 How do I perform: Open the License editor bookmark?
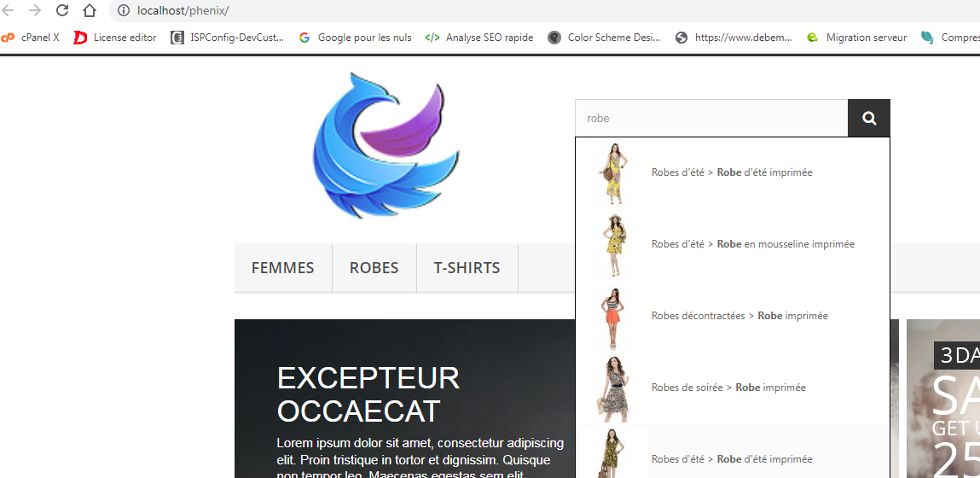pyautogui.click(x=115, y=38)
